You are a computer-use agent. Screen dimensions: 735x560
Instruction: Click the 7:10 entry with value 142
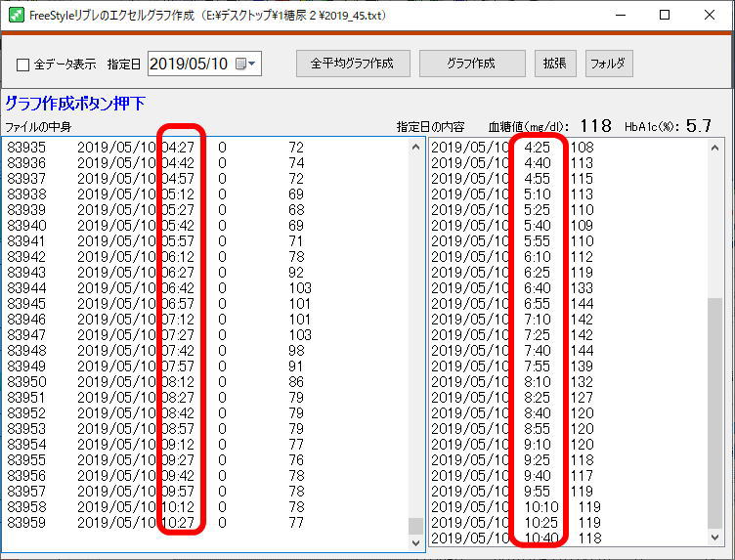click(x=512, y=320)
